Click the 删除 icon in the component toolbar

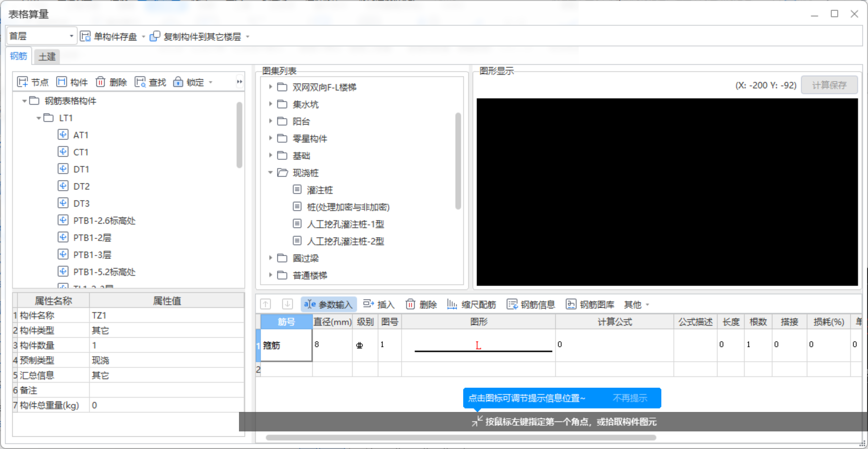[x=100, y=82]
